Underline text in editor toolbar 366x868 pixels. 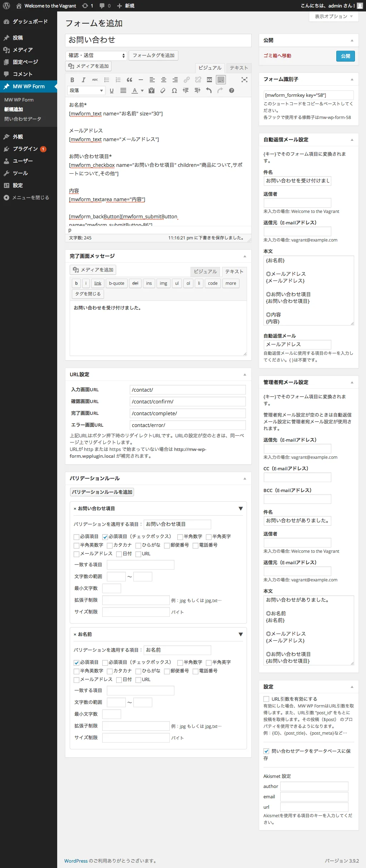112,90
